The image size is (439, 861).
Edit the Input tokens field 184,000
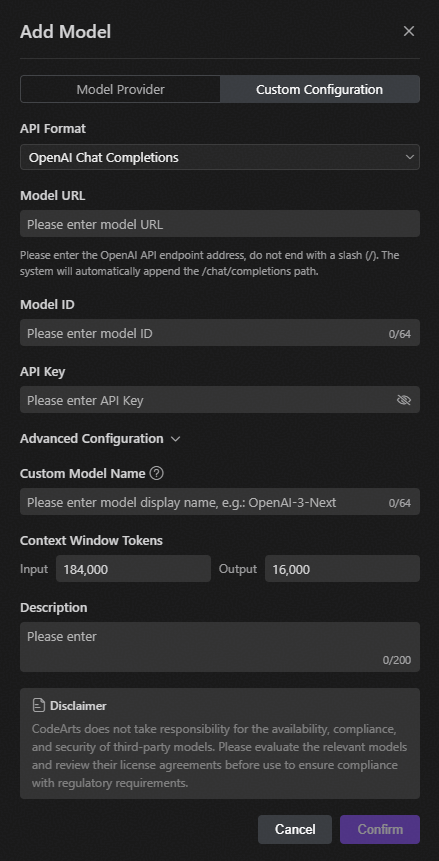tap(134, 569)
